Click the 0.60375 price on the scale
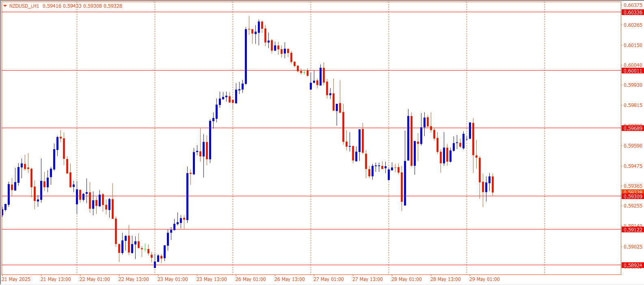Viewport: 644px width, 285px height. pos(633,5)
